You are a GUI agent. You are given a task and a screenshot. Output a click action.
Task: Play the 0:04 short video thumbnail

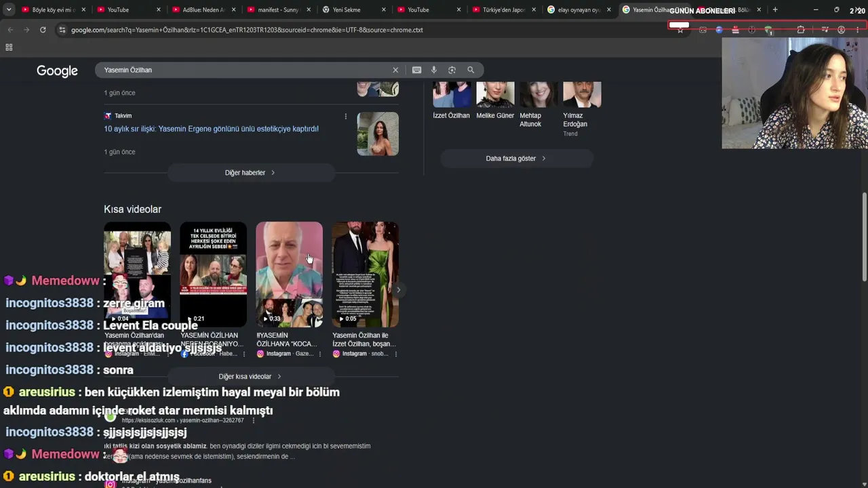point(137,274)
